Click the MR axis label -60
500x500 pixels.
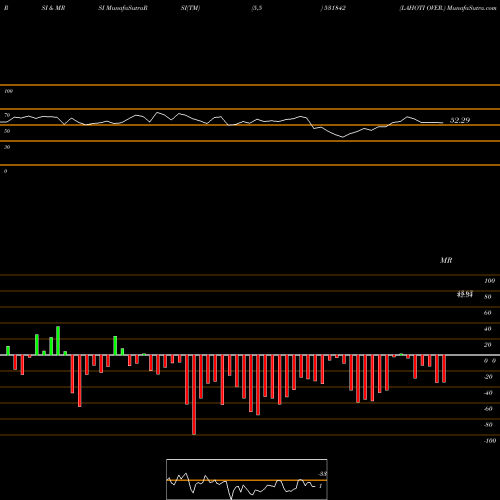[x=488, y=409]
